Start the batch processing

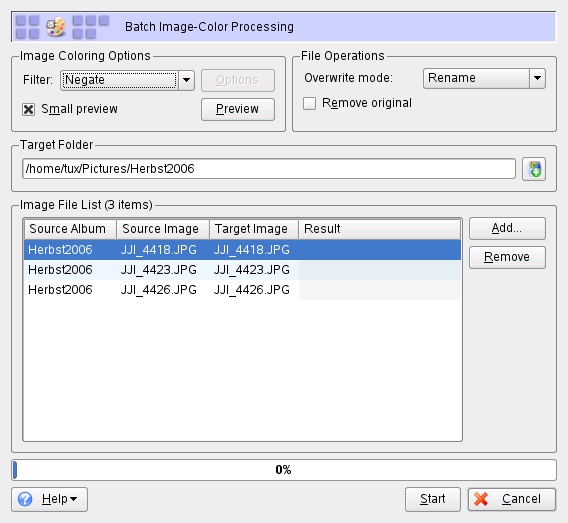pyautogui.click(x=433, y=499)
